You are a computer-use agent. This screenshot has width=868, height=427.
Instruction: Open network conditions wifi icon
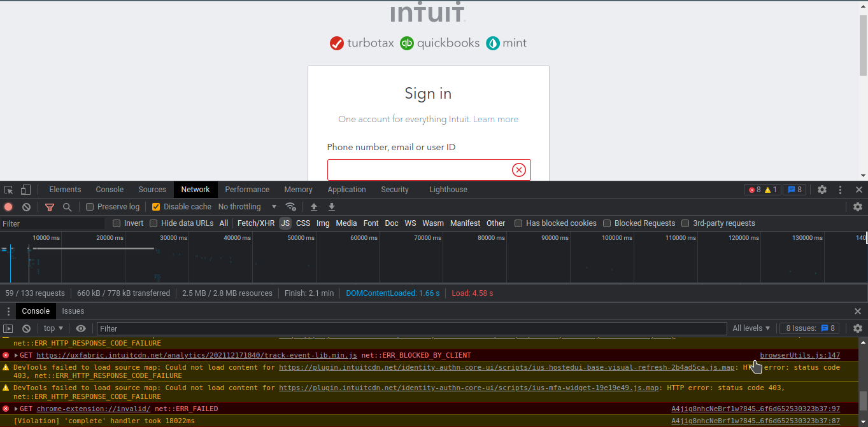click(x=291, y=207)
